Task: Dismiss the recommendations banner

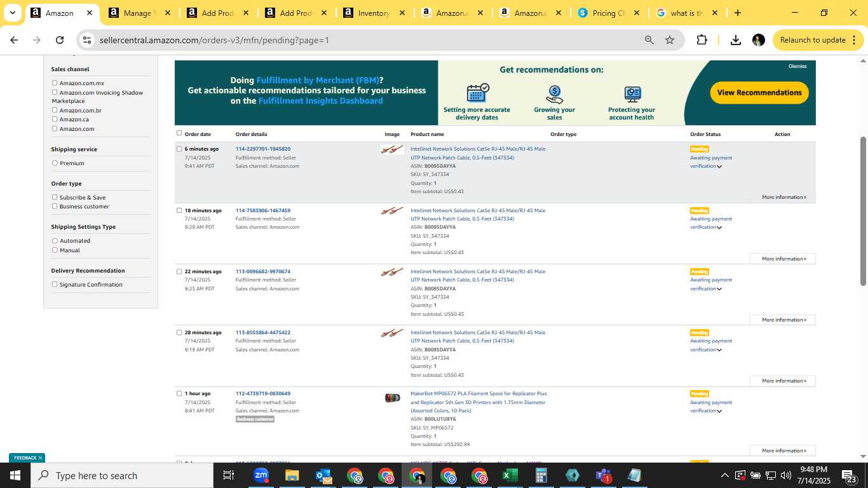Action: click(797, 66)
